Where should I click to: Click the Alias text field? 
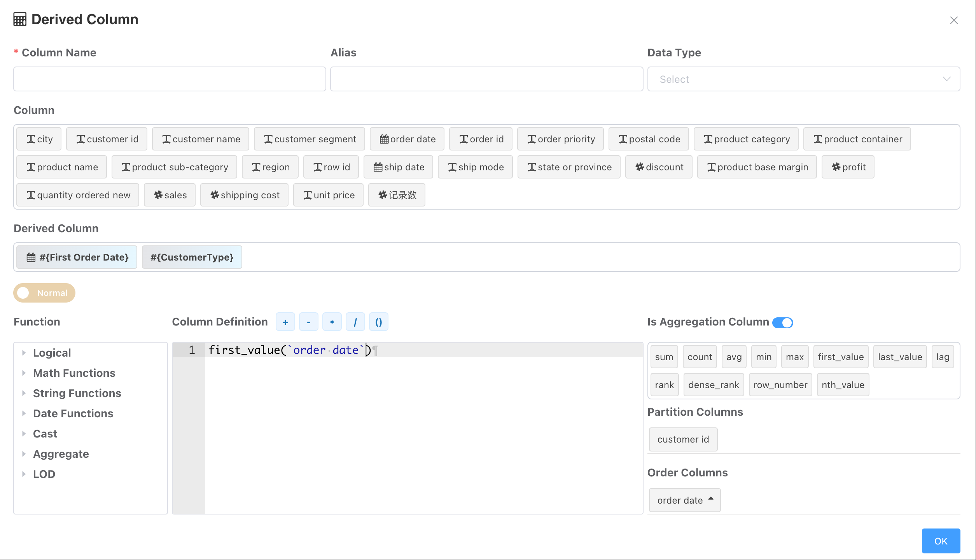[x=486, y=79]
